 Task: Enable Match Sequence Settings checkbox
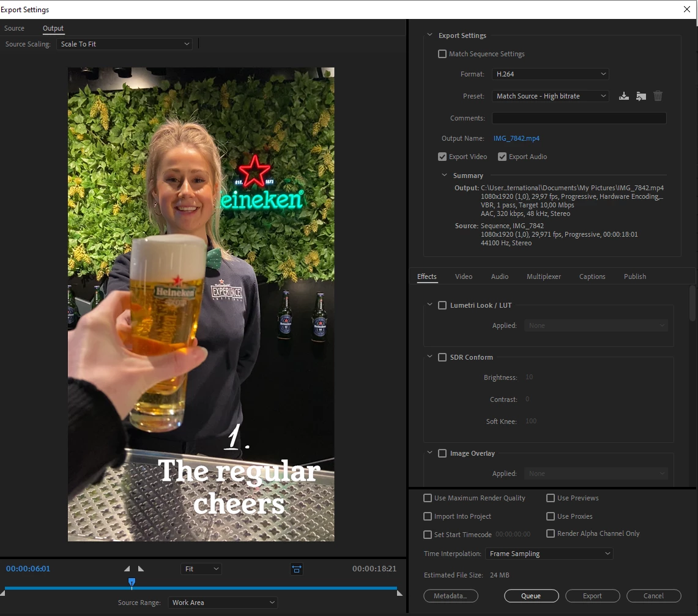coord(442,54)
